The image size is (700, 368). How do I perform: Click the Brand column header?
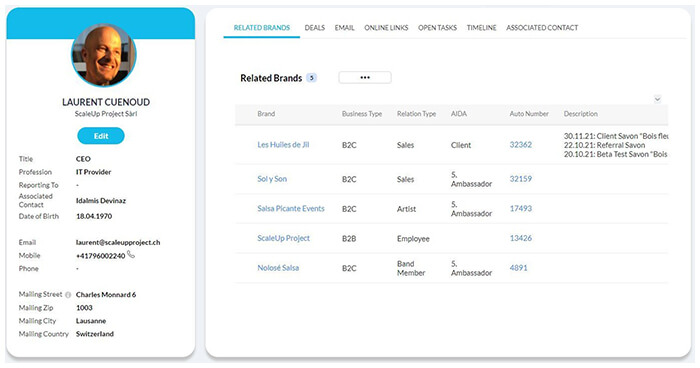point(266,114)
